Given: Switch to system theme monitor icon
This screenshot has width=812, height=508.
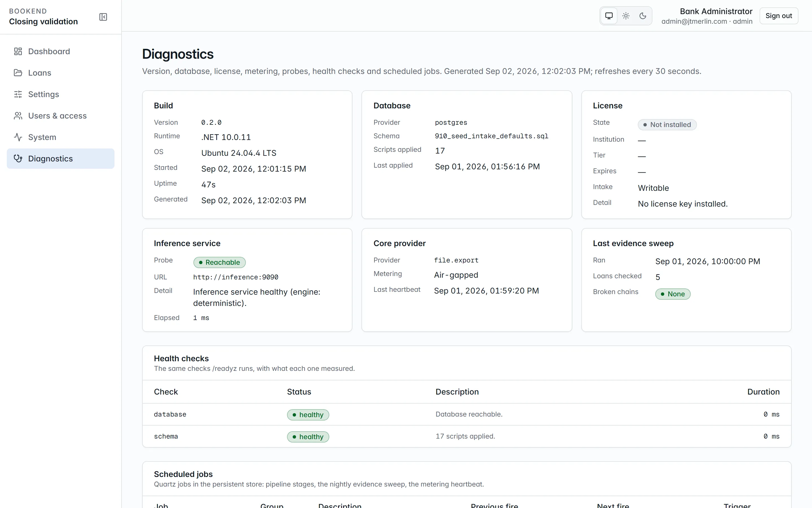Looking at the screenshot, I should tap(609, 16).
